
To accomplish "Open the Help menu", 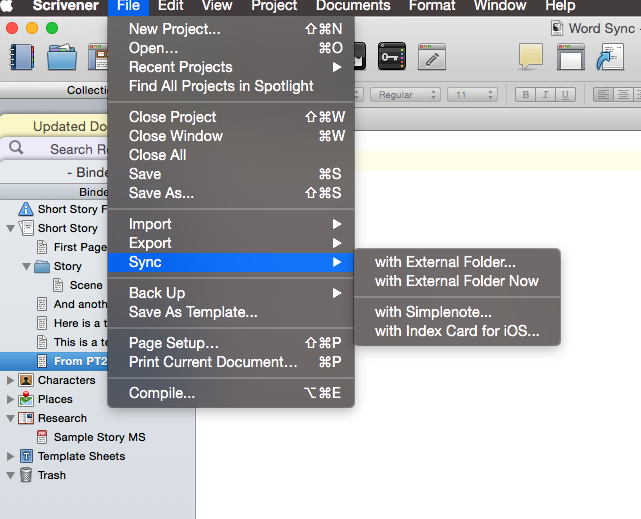I will point(560,7).
